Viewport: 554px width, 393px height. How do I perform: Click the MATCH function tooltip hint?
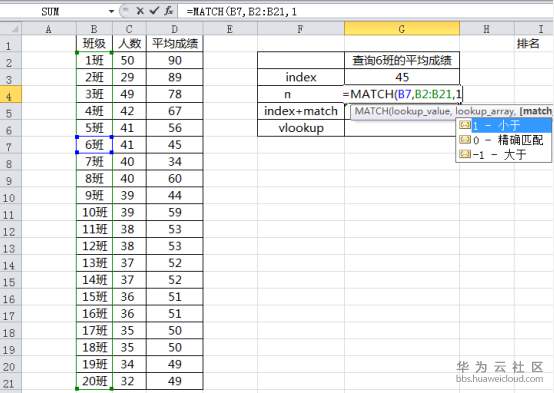point(452,111)
